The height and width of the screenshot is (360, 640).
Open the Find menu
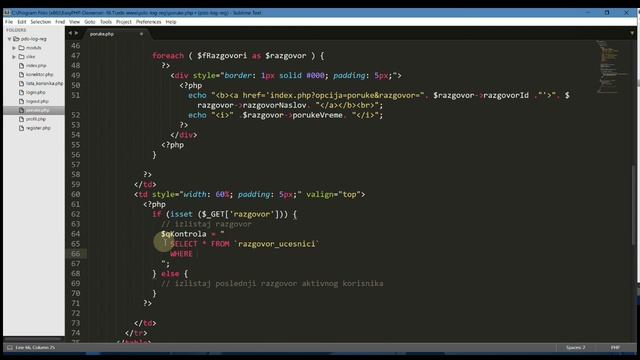point(60,22)
